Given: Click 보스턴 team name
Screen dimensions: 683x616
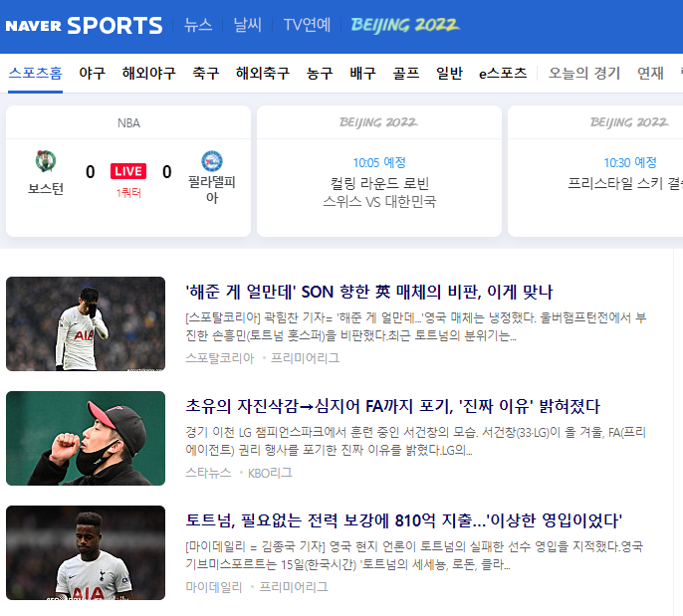Looking at the screenshot, I should point(46,189).
